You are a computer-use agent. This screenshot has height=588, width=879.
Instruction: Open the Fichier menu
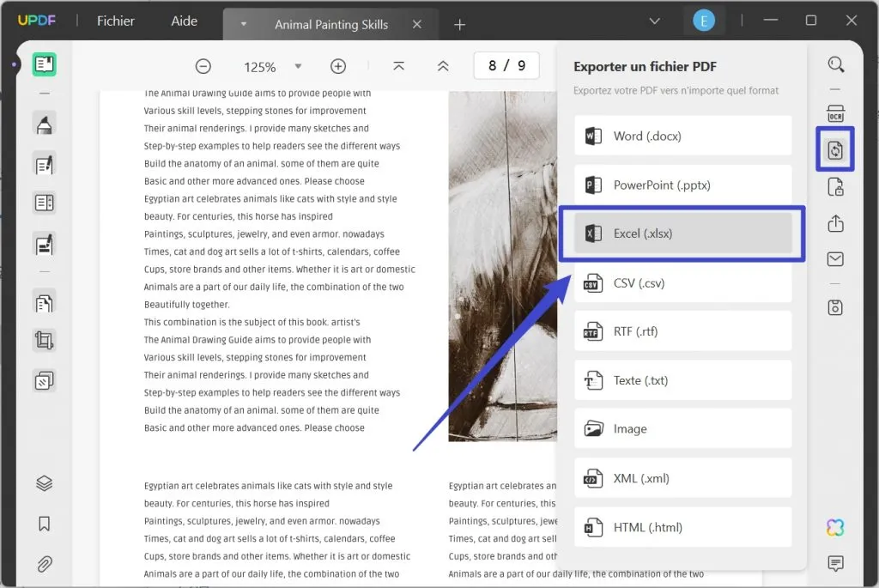115,21
